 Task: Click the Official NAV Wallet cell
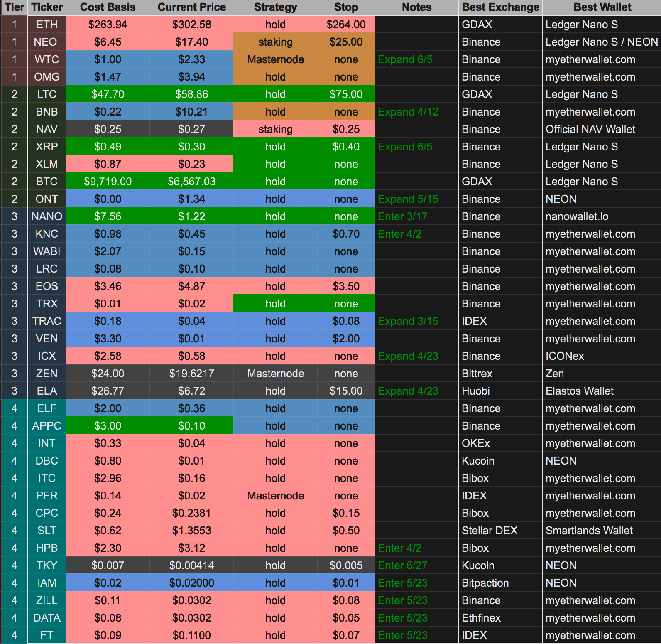click(x=602, y=129)
